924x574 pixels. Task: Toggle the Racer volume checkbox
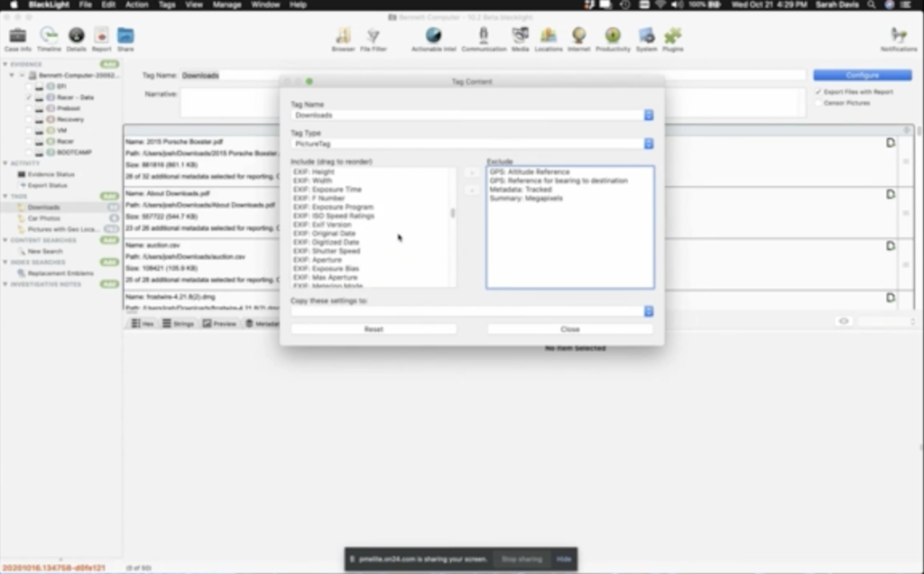pos(28,142)
